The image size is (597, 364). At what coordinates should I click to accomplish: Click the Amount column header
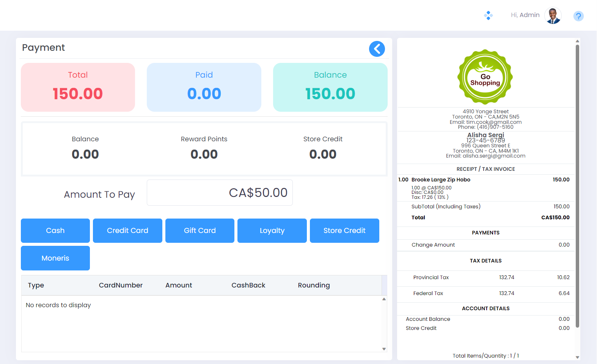pyautogui.click(x=179, y=285)
